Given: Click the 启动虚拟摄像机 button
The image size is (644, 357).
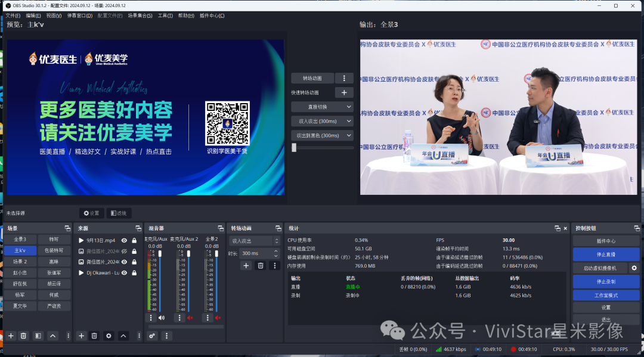Looking at the screenshot, I should click(600, 268).
